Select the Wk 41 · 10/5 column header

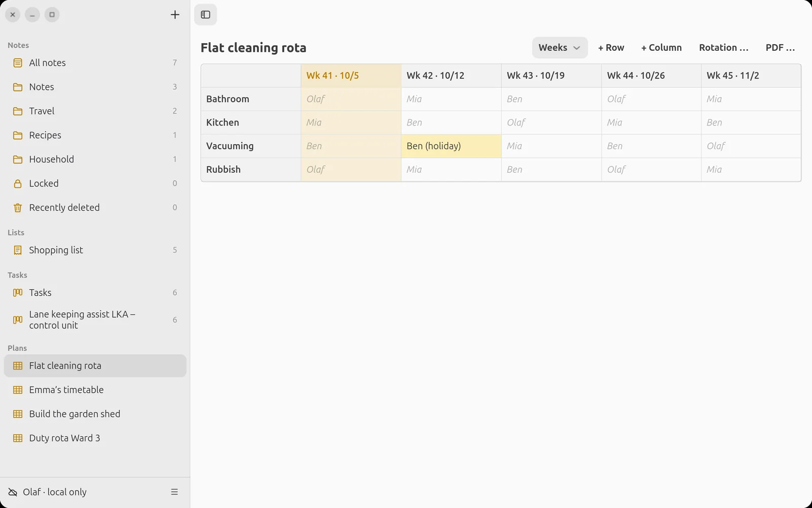click(x=351, y=76)
